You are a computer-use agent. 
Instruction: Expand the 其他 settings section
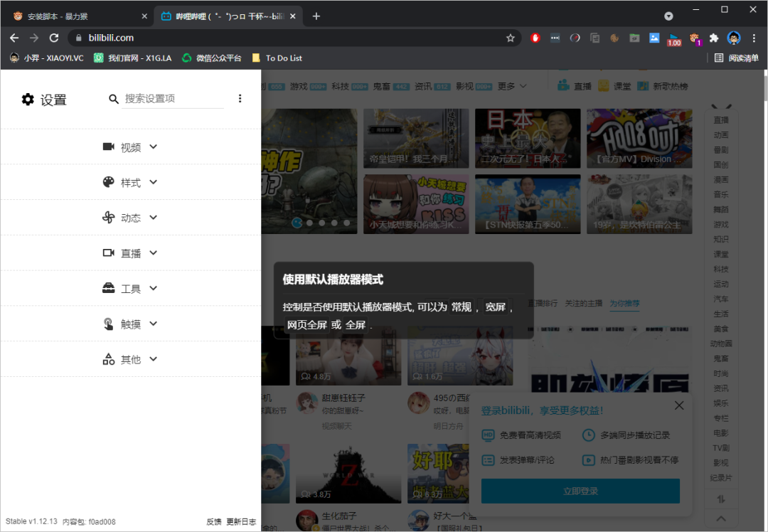pyautogui.click(x=131, y=359)
